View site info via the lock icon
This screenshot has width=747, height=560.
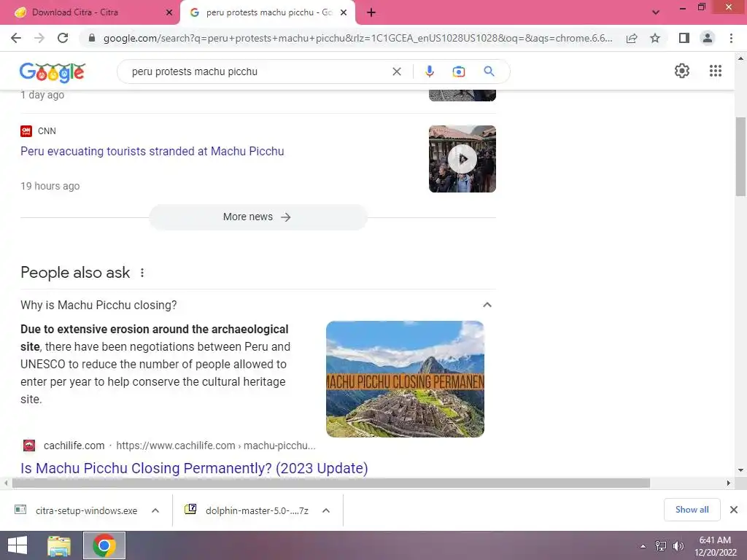(92, 38)
